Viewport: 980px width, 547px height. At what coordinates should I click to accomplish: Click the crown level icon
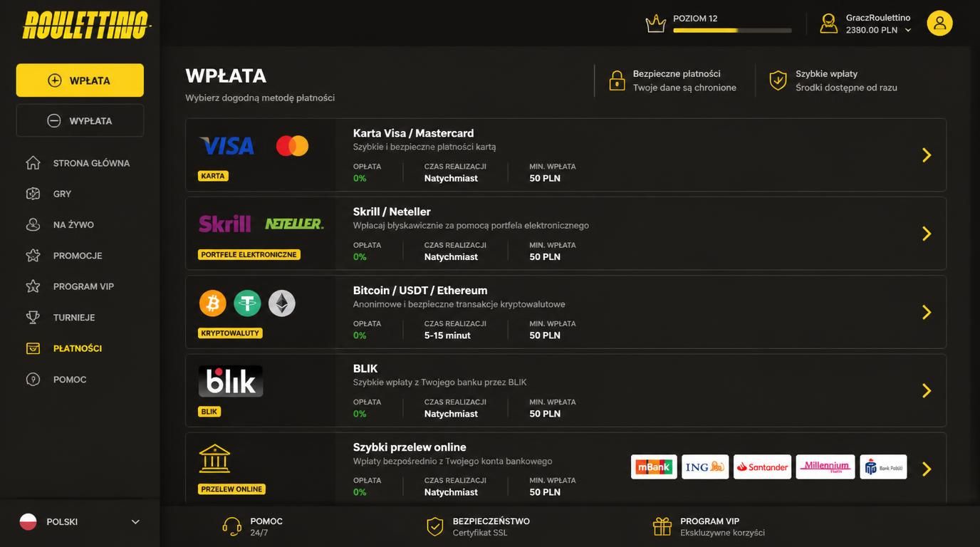[x=655, y=24]
